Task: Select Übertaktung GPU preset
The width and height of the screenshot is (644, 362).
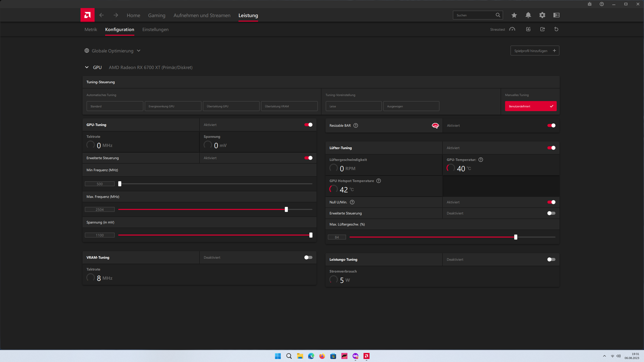Action: point(231,106)
